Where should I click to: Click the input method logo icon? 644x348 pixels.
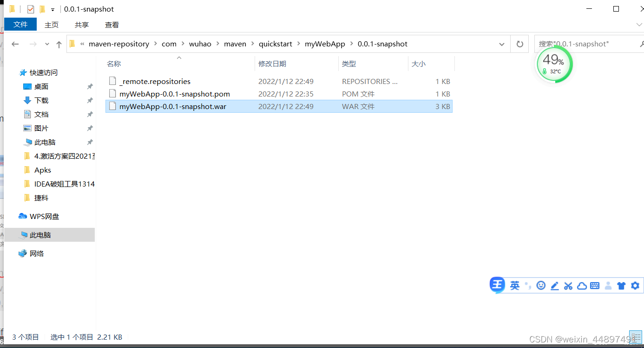coord(498,285)
